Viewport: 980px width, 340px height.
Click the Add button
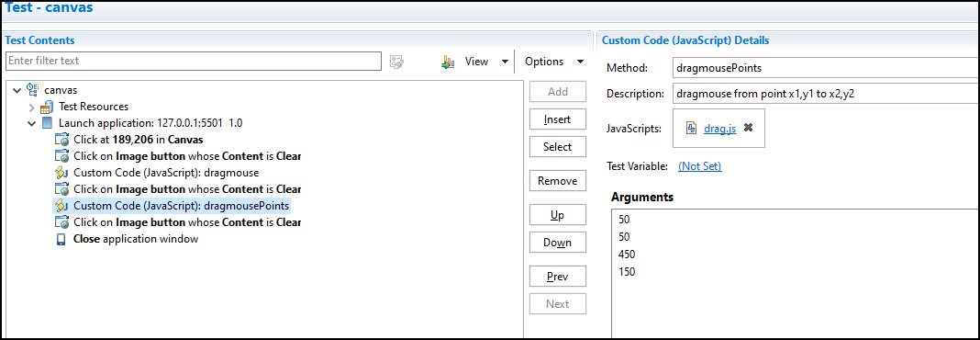(558, 91)
